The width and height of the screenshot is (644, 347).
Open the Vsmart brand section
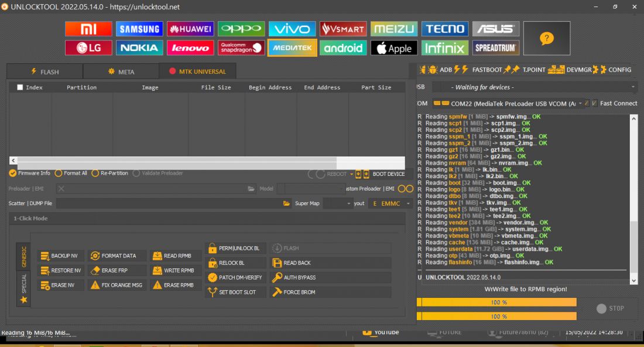[x=343, y=29]
